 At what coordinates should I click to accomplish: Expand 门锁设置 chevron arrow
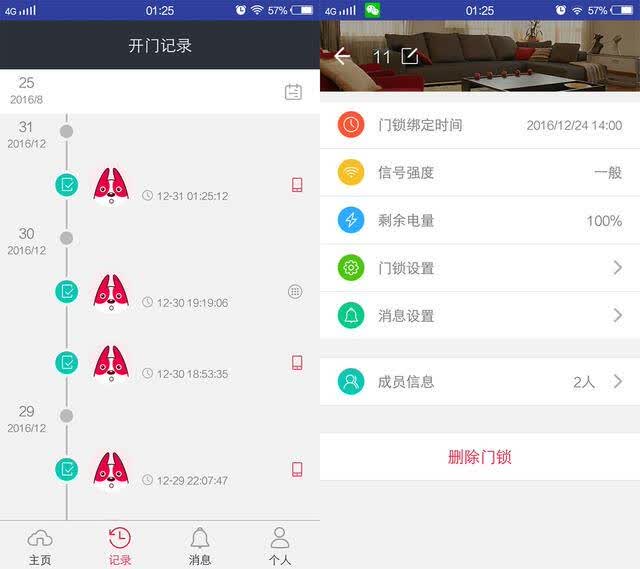[618, 268]
